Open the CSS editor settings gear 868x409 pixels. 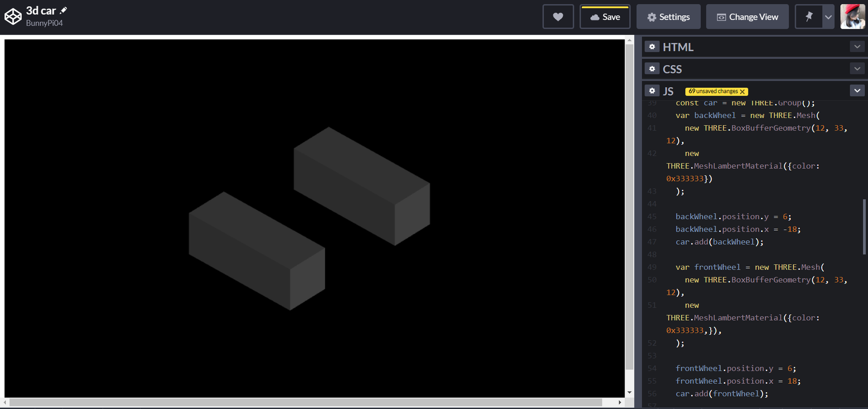coord(652,69)
